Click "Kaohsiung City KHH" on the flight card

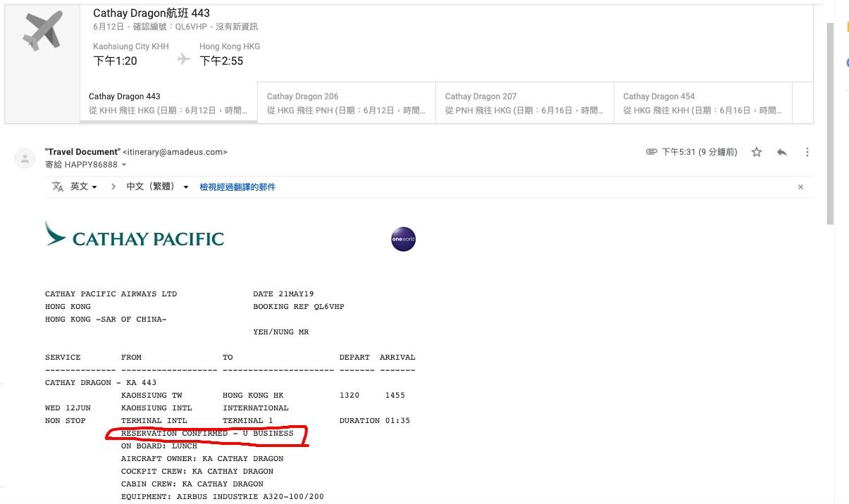point(131,46)
